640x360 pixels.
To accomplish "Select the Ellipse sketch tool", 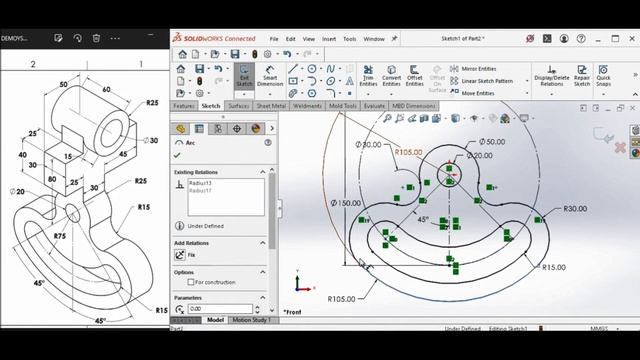I will pos(331,81).
